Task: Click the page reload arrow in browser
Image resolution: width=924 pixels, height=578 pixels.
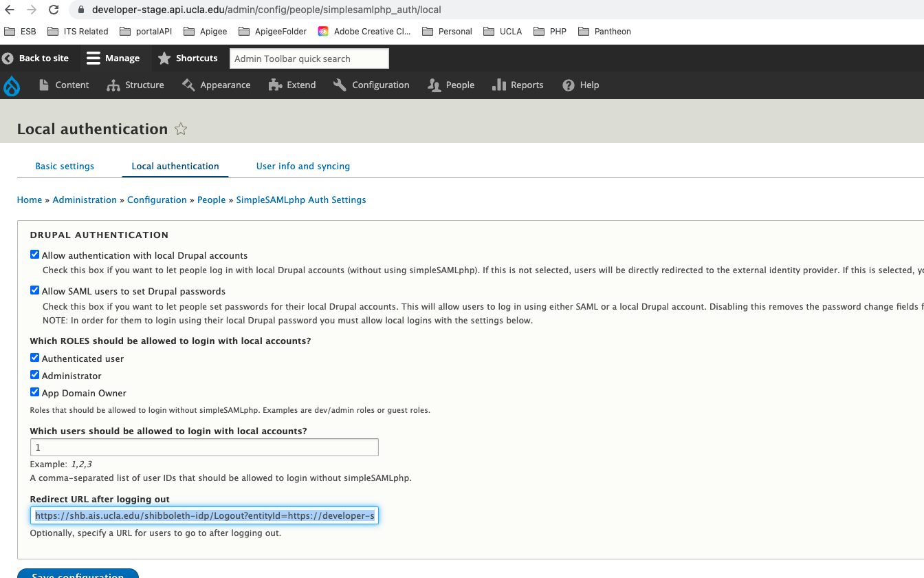Action: 54,10
